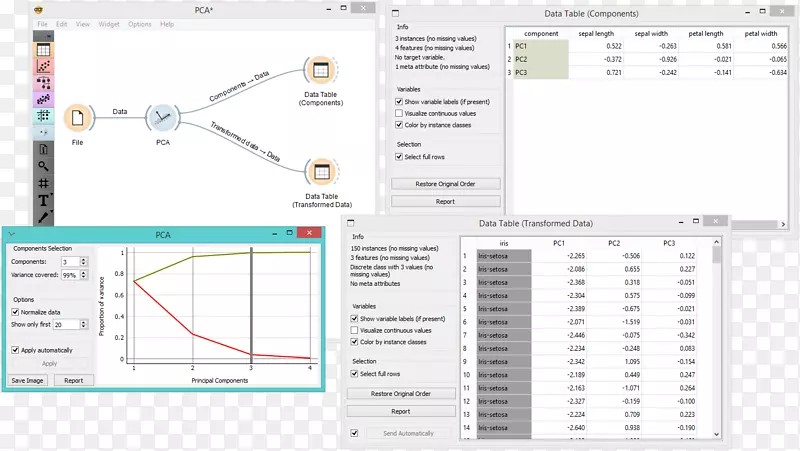The width and height of the screenshot is (800, 451).
Task: Open the Widget menu
Action: (x=109, y=24)
